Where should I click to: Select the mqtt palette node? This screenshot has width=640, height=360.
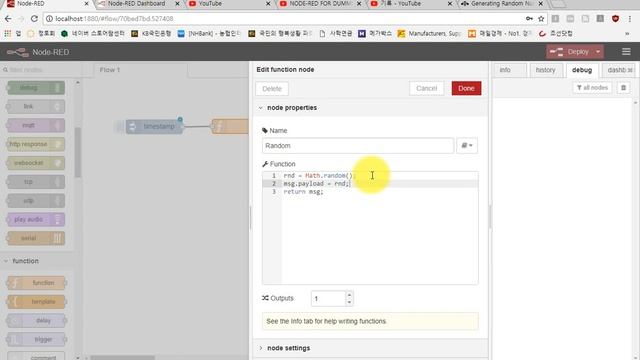click(36, 125)
